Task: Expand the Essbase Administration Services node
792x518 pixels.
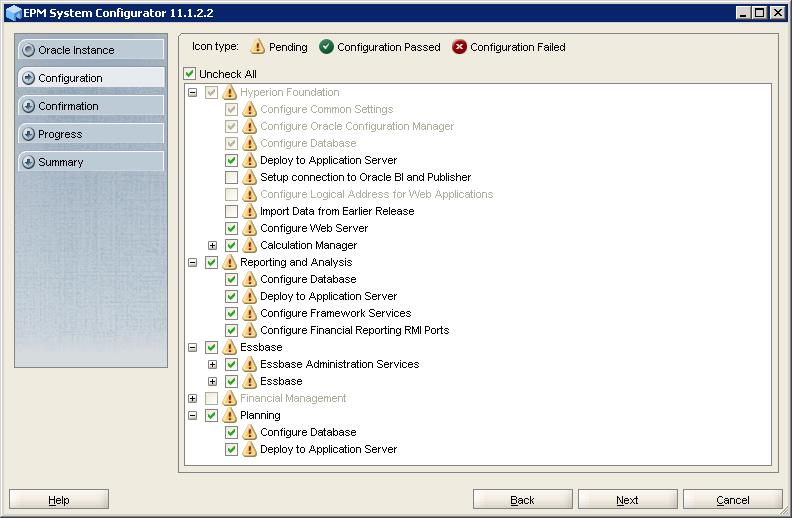Action: coord(213,365)
